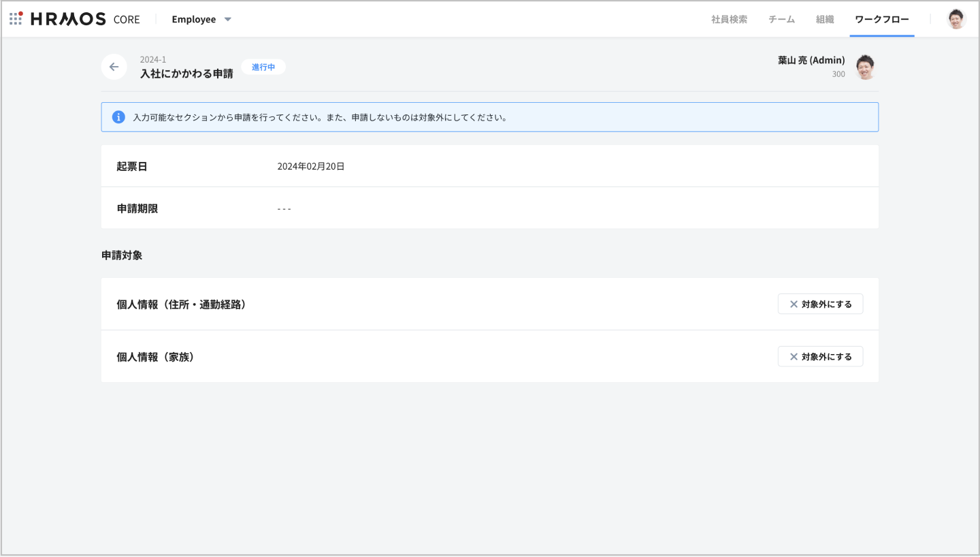Expand the 個人情報（住所・通勤経路） section row
This screenshot has height=557, width=980.
(x=180, y=304)
